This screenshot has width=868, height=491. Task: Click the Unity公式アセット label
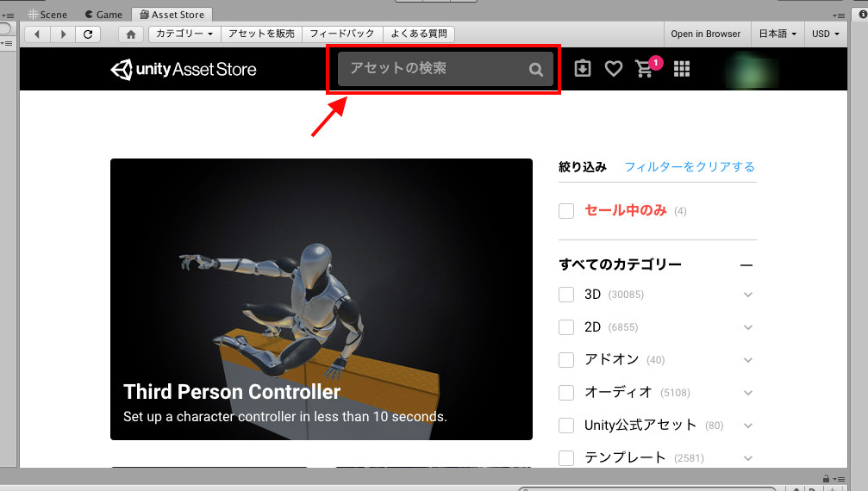point(640,426)
